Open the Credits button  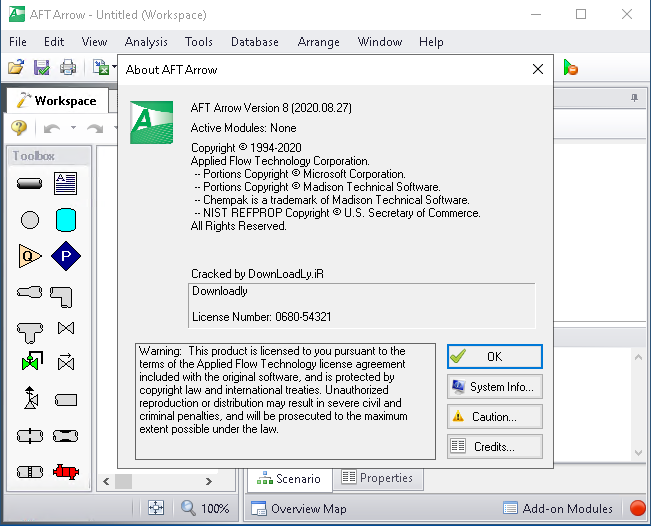pyautogui.click(x=494, y=447)
